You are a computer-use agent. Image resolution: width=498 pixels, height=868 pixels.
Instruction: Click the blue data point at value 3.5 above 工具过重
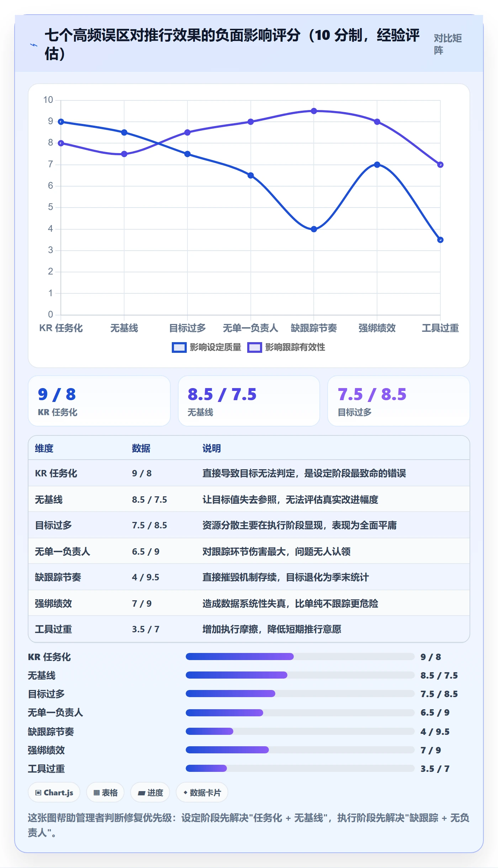(440, 240)
